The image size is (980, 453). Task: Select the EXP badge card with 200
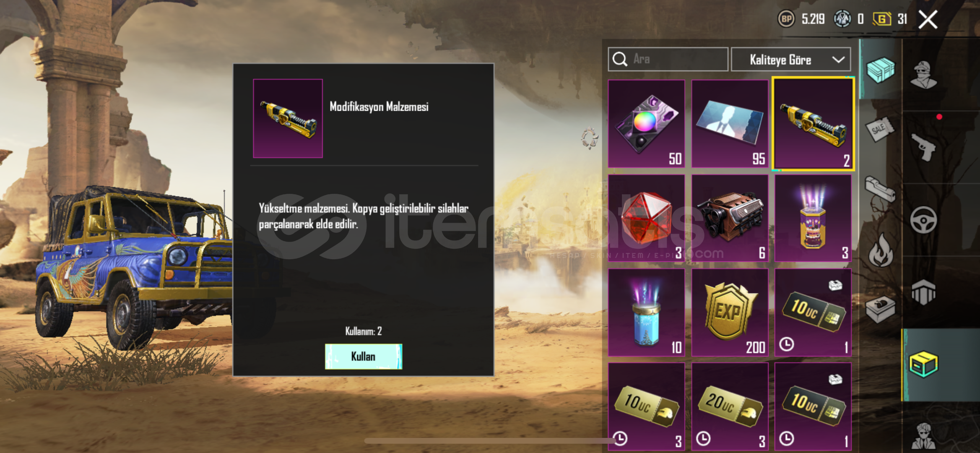pyautogui.click(x=730, y=312)
